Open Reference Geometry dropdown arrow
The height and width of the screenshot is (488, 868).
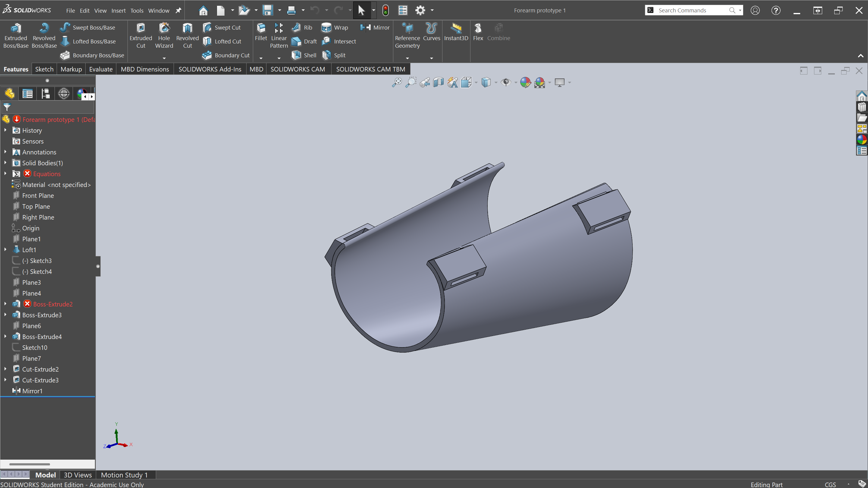pos(407,58)
